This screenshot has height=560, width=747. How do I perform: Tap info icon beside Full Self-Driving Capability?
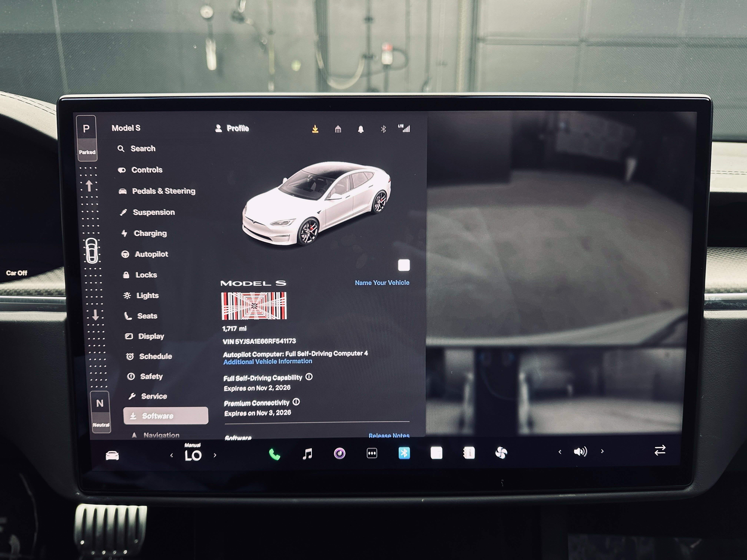click(x=309, y=377)
